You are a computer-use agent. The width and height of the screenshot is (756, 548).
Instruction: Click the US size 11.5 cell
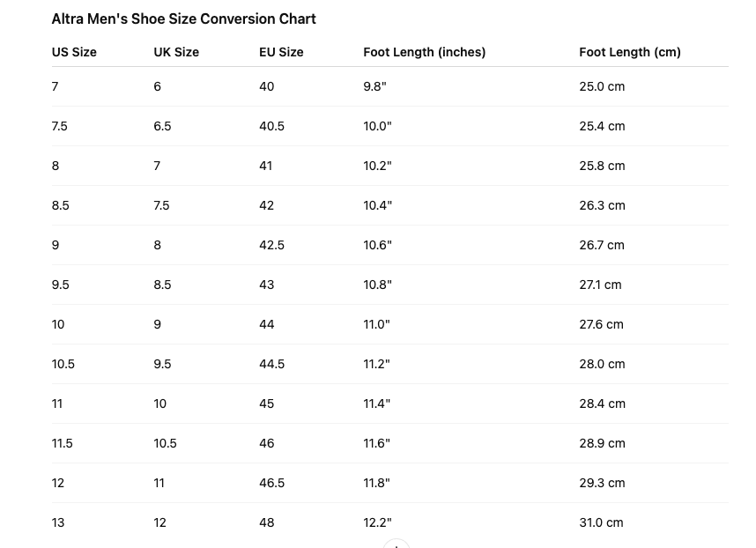pyautogui.click(x=62, y=443)
